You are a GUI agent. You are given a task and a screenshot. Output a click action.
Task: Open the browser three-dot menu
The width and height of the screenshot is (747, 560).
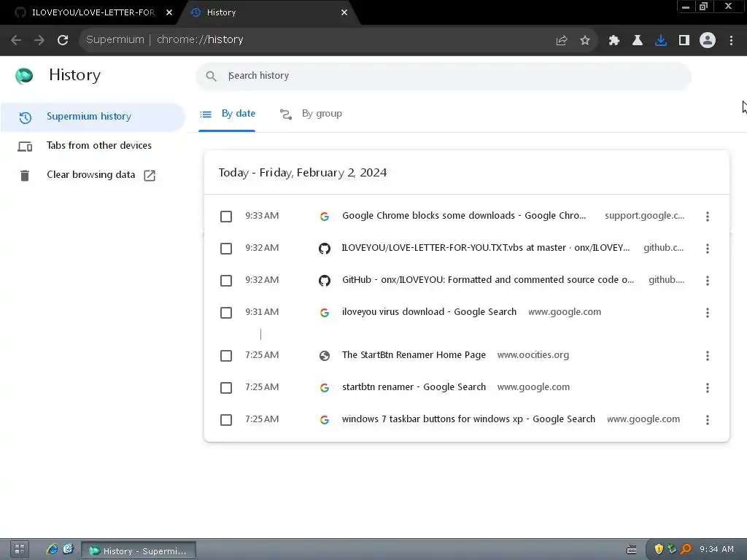click(x=731, y=41)
